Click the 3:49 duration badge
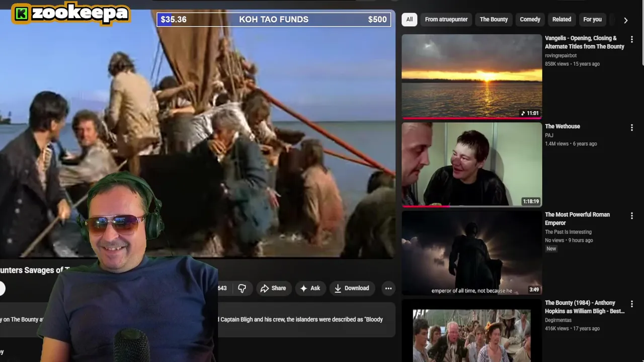 [534, 290]
